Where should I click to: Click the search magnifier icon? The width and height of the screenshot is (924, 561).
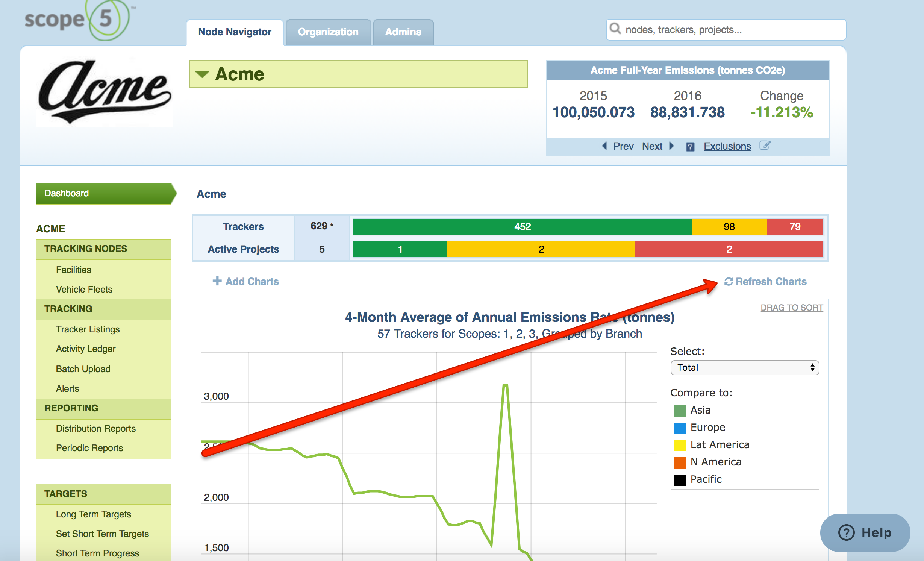coord(615,29)
